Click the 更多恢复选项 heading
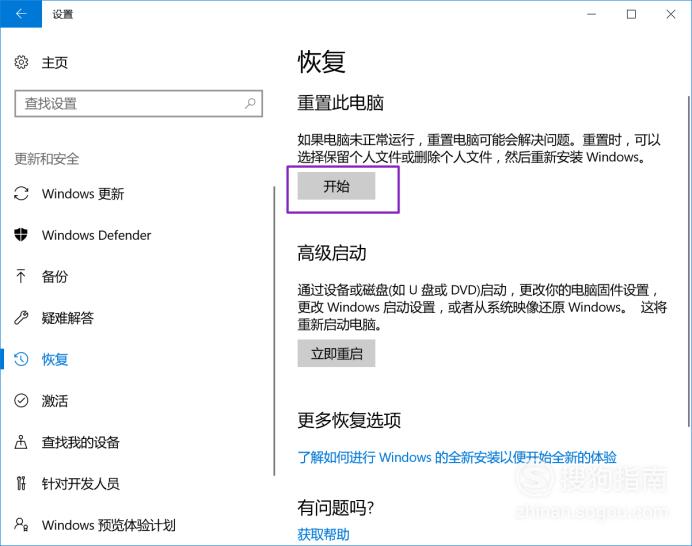Image resolution: width=692 pixels, height=546 pixels. (349, 420)
